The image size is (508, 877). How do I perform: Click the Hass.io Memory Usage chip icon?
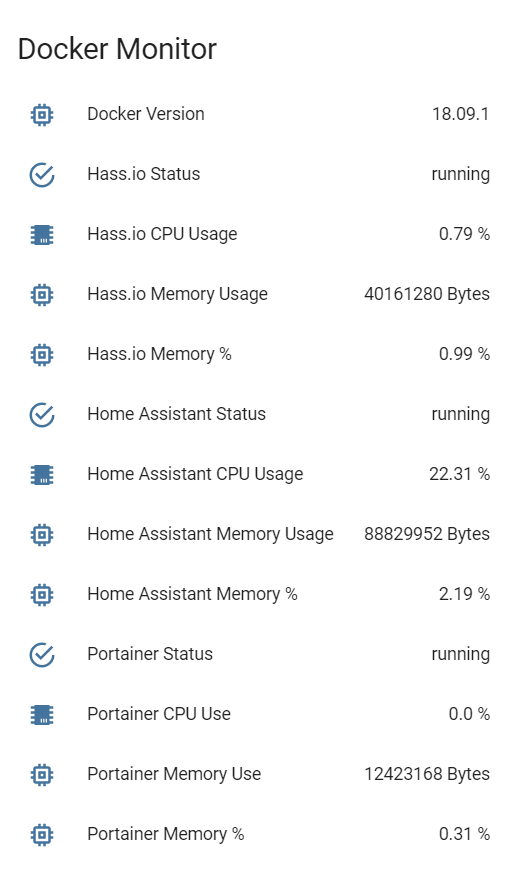(42, 295)
